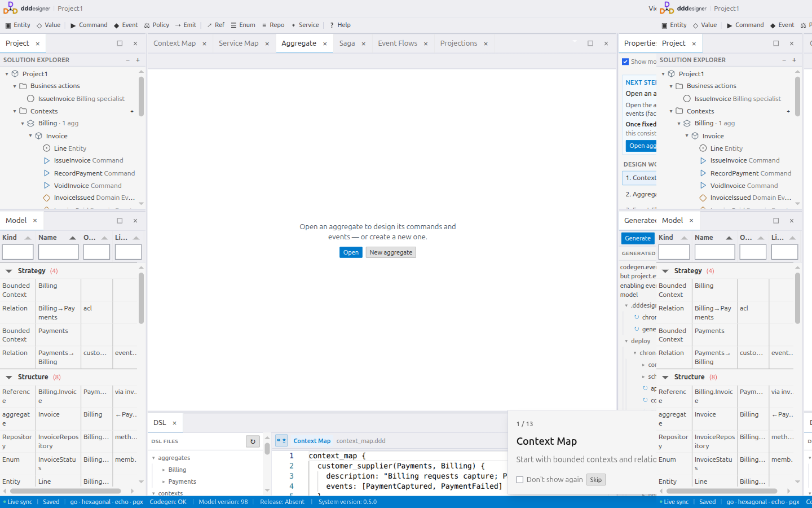Click Release: Absent in the status bar
Viewport: 812px width, 508px height.
(282, 502)
